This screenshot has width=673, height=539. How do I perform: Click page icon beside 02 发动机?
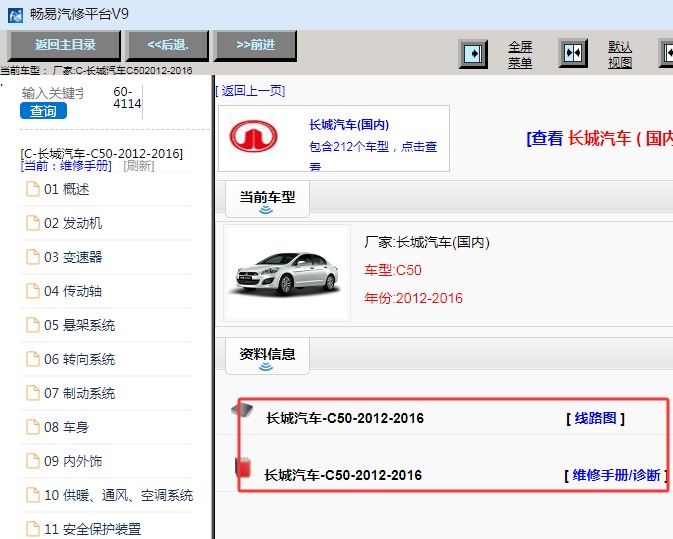tap(33, 223)
